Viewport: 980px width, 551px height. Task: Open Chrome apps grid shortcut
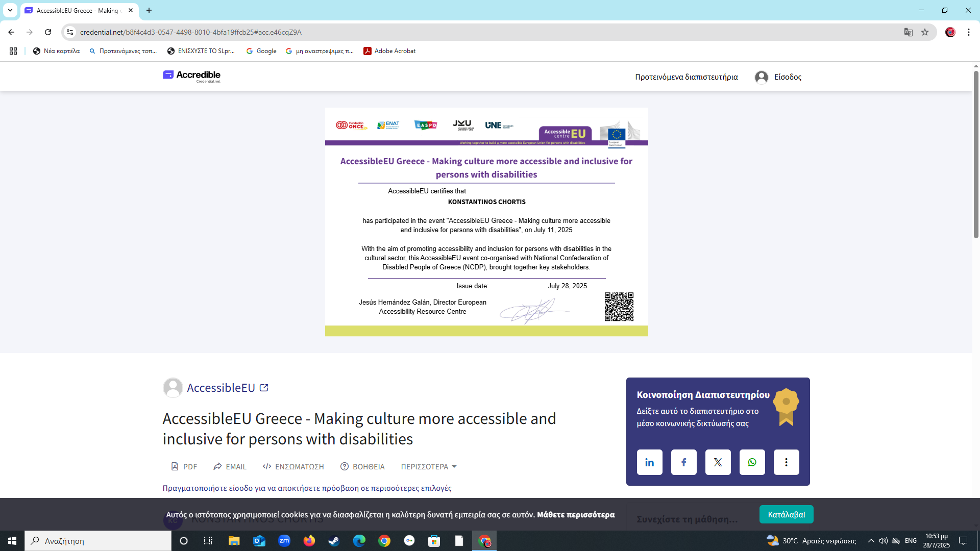click(13, 51)
